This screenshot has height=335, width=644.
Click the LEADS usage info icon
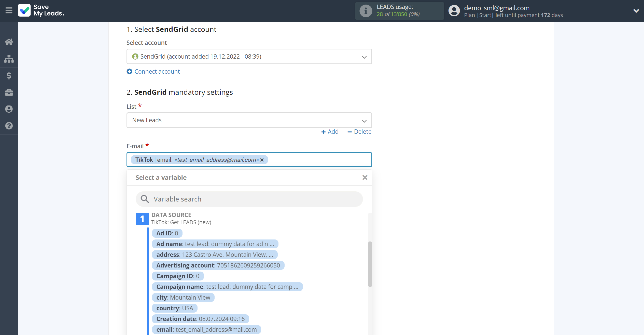[x=366, y=11]
